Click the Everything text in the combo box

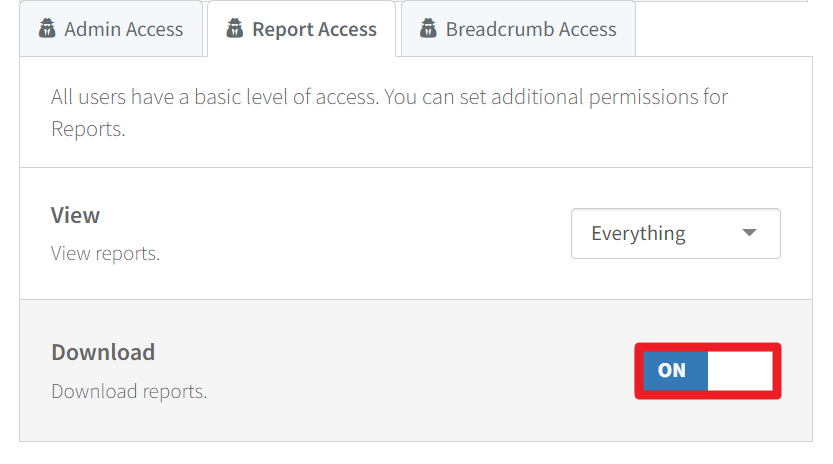point(638,234)
